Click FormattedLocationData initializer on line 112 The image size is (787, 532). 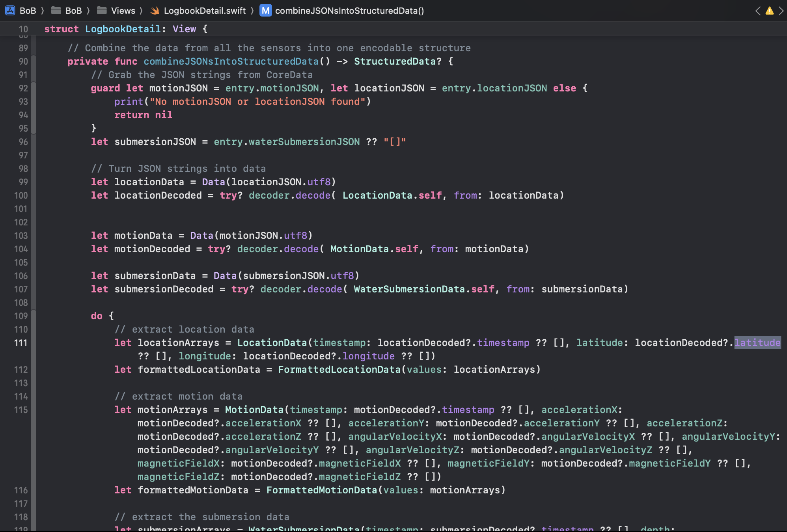(x=339, y=370)
